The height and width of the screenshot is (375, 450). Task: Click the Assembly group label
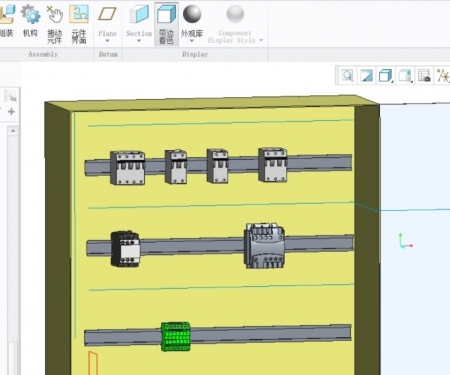coord(43,54)
